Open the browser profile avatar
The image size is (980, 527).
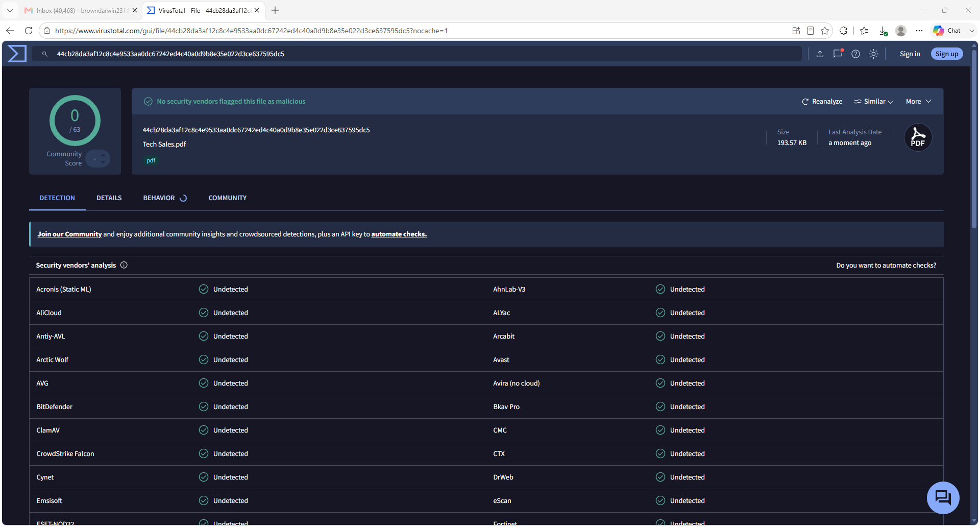(901, 31)
